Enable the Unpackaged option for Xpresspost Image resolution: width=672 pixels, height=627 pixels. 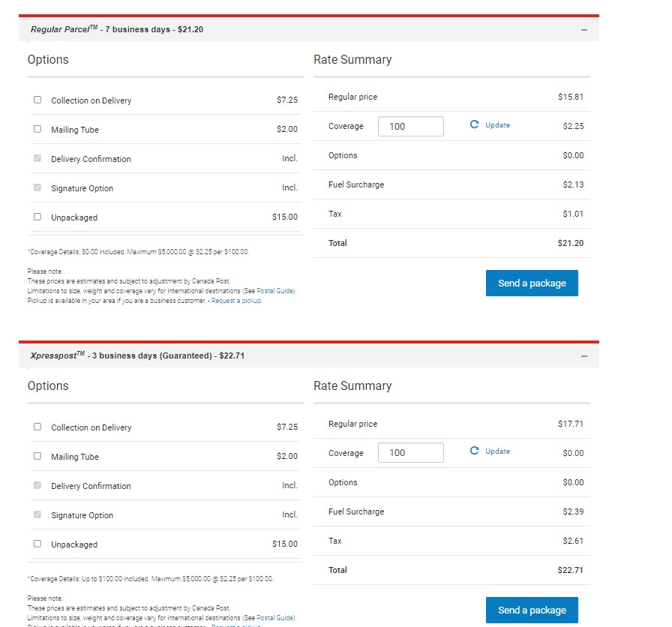(x=37, y=544)
